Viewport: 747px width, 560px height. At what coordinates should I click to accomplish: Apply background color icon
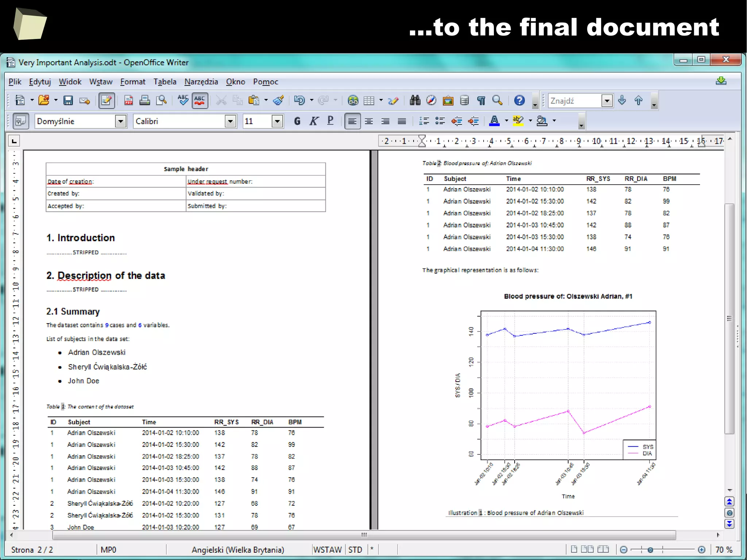[542, 121]
